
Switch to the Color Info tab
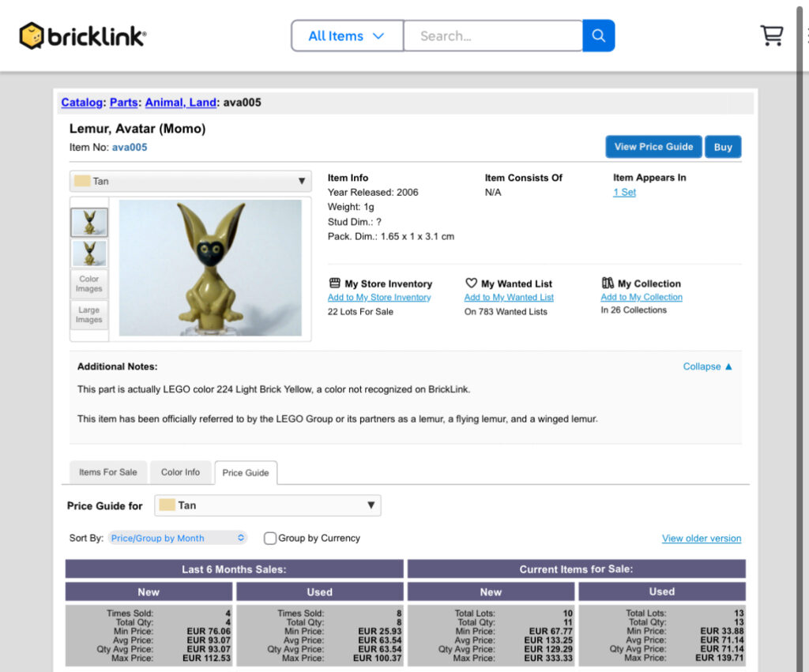pos(180,472)
